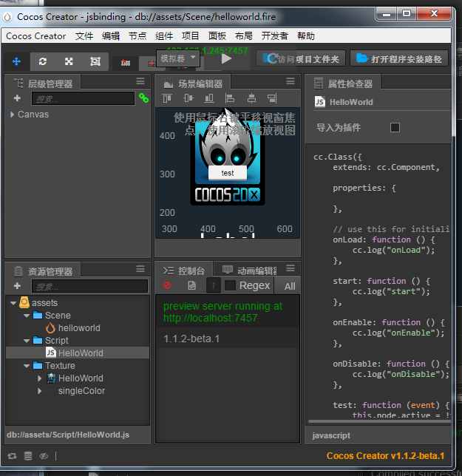This screenshot has width=462, height=476.
Task: Open the 开发者 menu
Action: point(275,35)
